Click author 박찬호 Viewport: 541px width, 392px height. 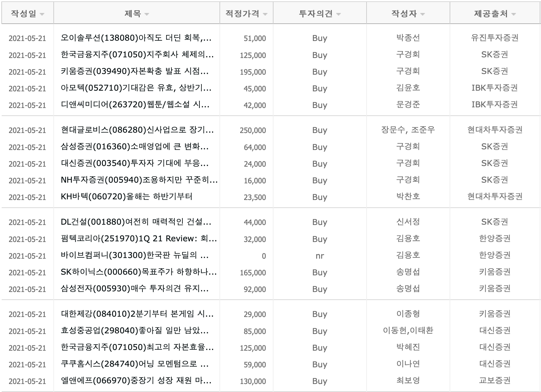pos(408,196)
